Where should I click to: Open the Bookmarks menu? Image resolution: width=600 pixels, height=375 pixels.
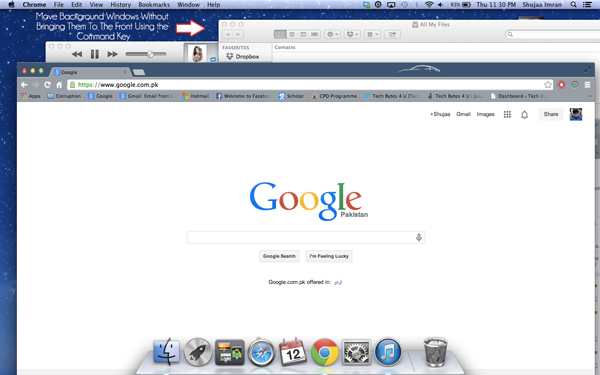[x=154, y=5]
